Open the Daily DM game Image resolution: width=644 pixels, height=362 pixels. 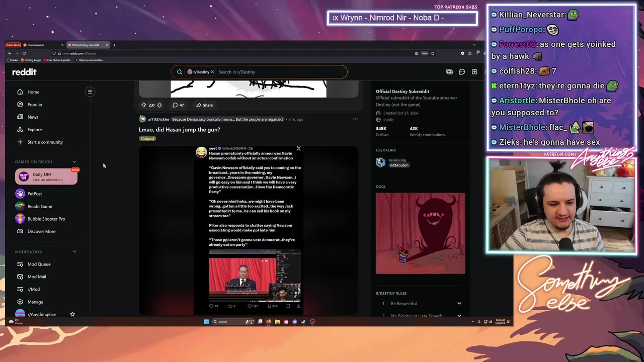(46, 176)
